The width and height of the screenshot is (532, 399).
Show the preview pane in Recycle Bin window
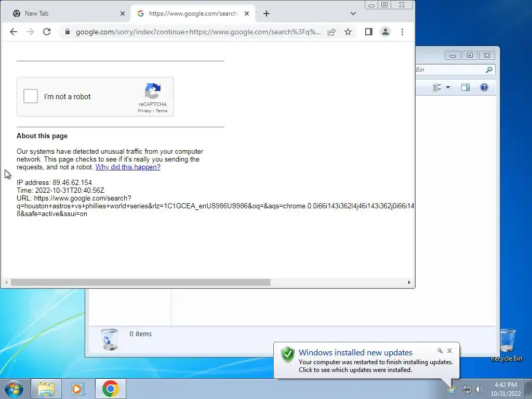pos(465,87)
